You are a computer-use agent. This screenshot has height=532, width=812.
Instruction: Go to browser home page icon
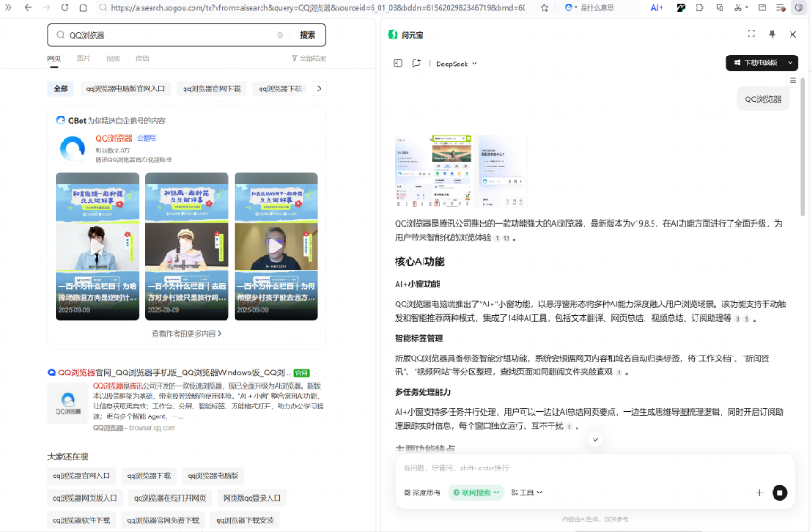pos(82,7)
